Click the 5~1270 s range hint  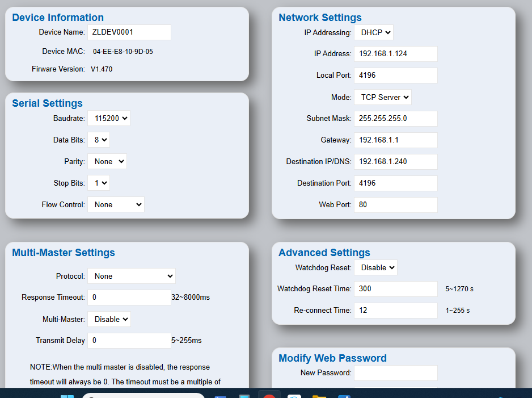459,289
